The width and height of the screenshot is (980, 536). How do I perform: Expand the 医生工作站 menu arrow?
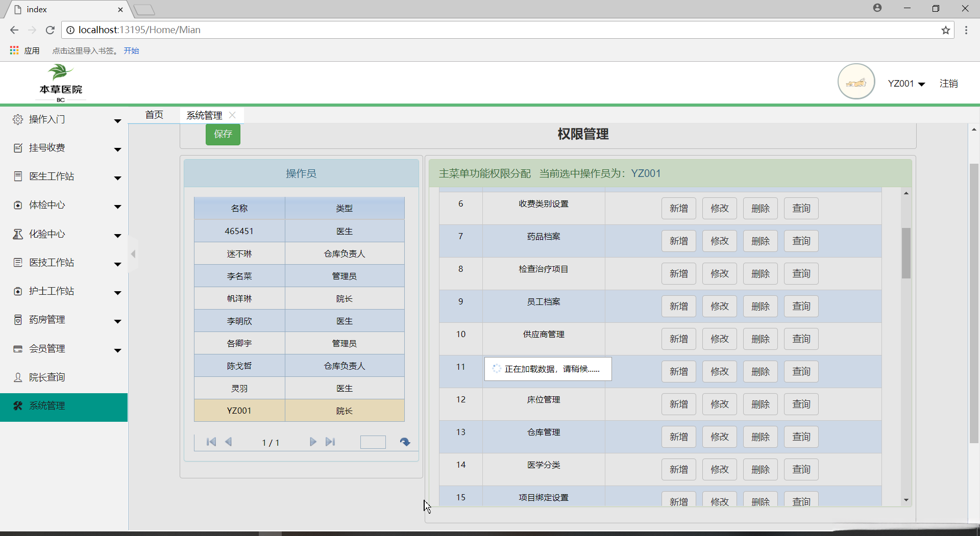(118, 178)
